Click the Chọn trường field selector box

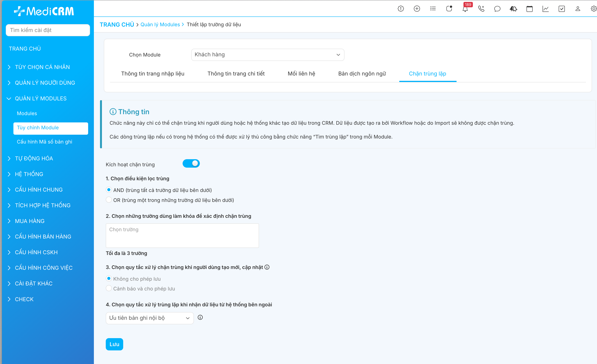[x=182, y=235]
